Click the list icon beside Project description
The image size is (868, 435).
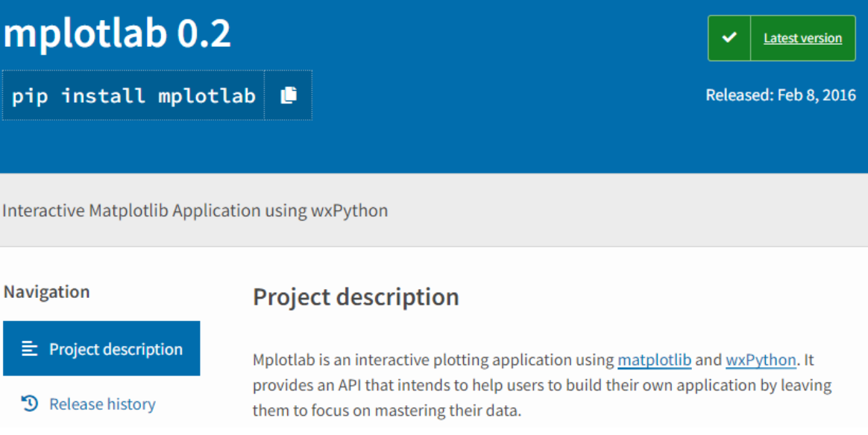29,349
